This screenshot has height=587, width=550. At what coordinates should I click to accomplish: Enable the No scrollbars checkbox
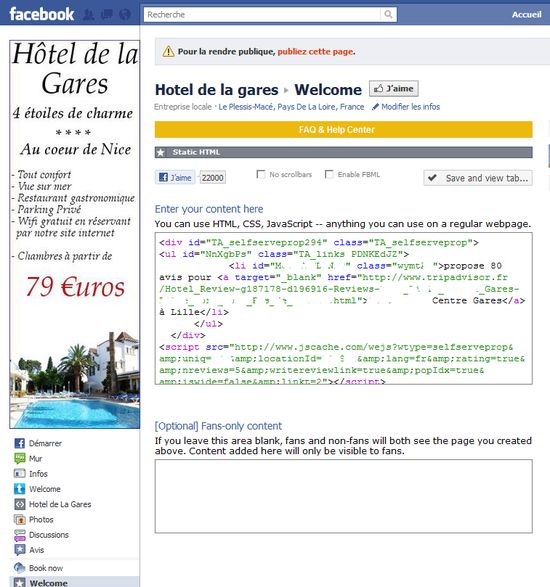261,174
